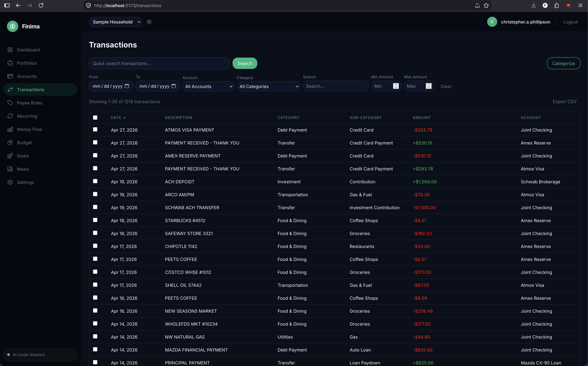Open browser downloads arrow icon
588x366 pixels.
[534, 5]
